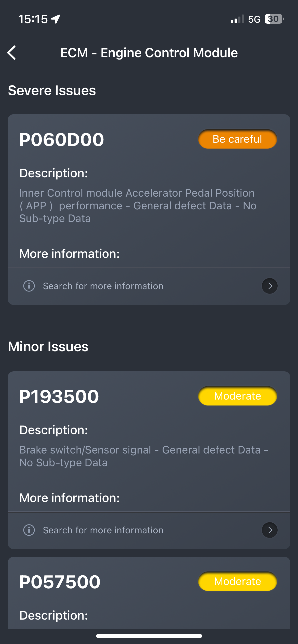Tap info icon in P060D00 card
The image size is (298, 644).
pos(29,286)
